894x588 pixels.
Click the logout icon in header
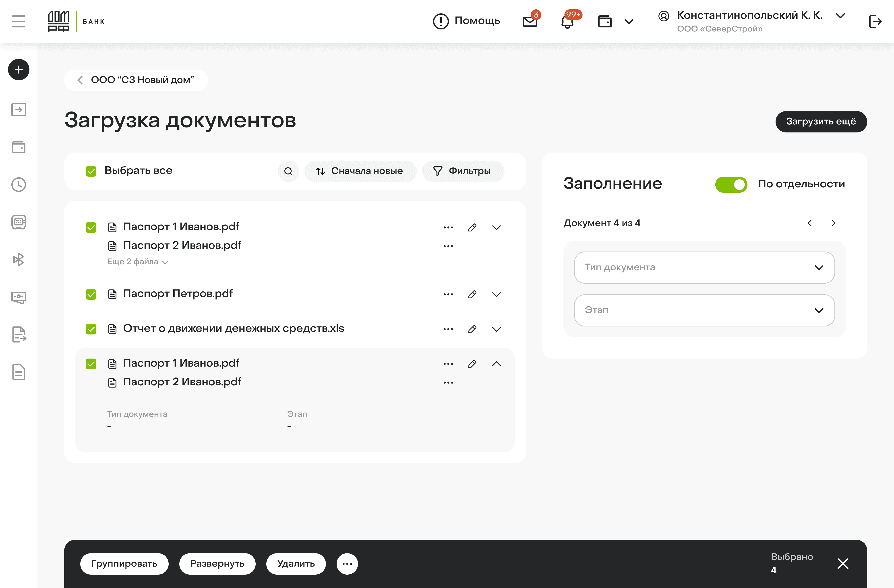tap(875, 21)
